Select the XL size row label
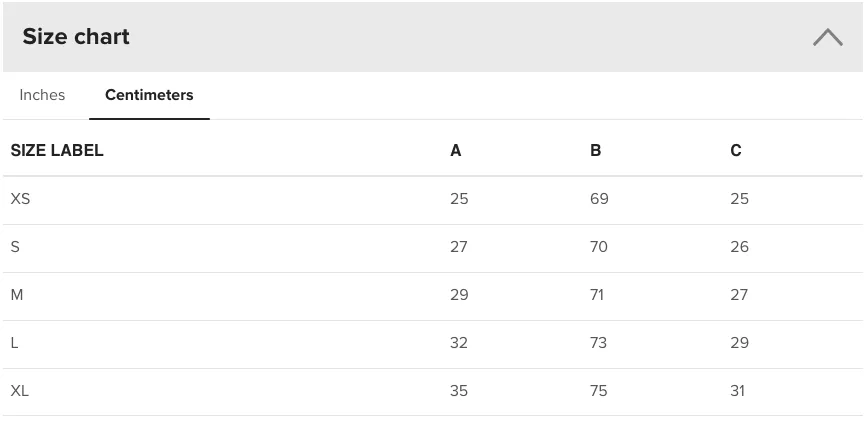 tap(20, 391)
